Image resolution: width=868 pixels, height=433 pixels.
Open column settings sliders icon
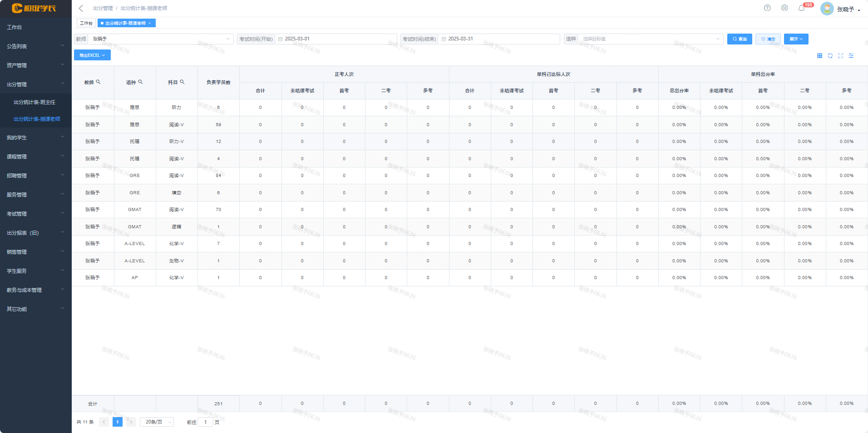pos(851,56)
